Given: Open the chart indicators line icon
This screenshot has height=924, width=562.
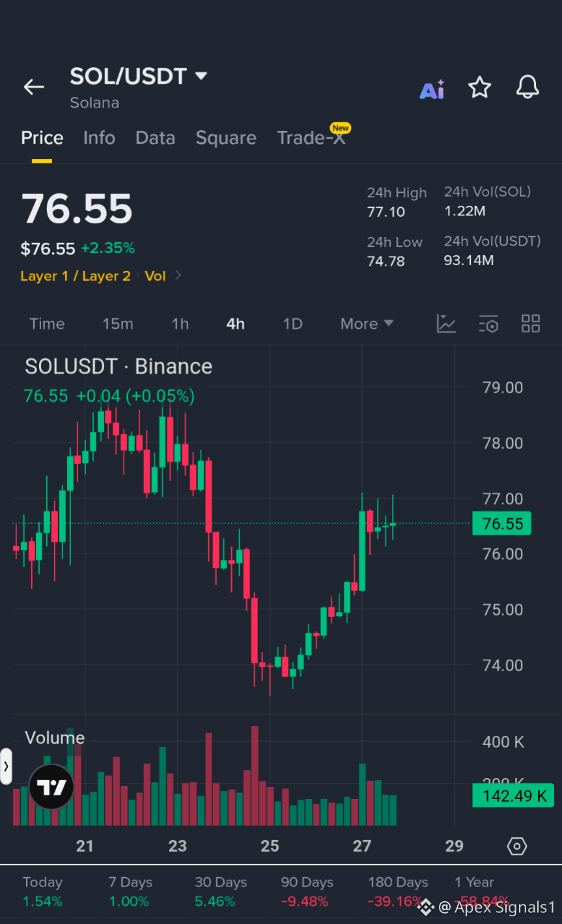Looking at the screenshot, I should (446, 324).
